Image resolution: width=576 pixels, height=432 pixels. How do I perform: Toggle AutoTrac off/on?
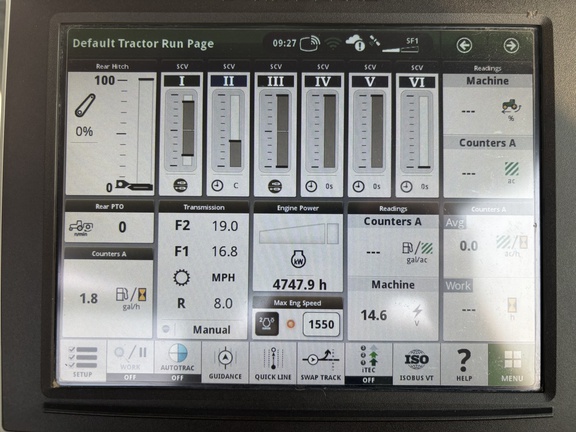[177, 361]
